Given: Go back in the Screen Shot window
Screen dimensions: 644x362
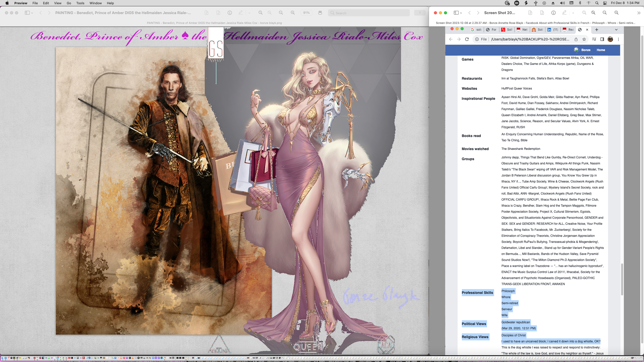Looking at the screenshot, I should pos(469,13).
